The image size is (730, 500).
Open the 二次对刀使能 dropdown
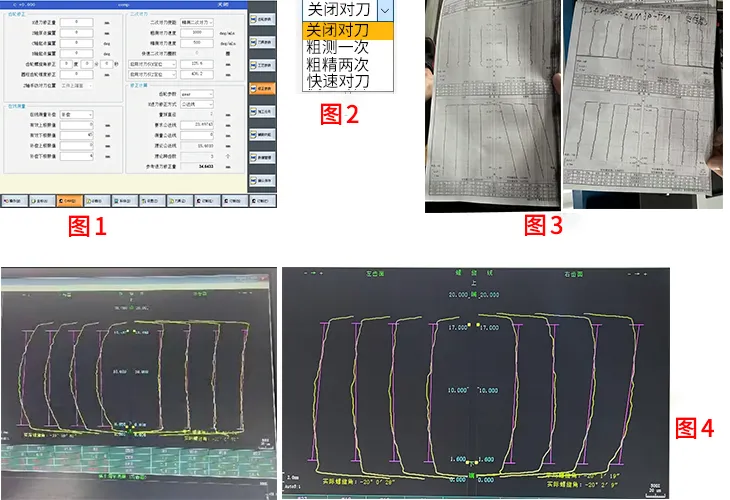pyautogui.click(x=196, y=20)
